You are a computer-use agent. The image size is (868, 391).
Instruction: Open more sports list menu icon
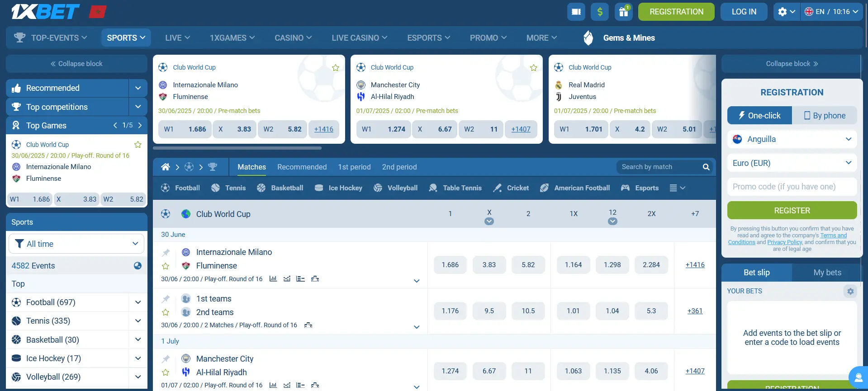pos(677,188)
